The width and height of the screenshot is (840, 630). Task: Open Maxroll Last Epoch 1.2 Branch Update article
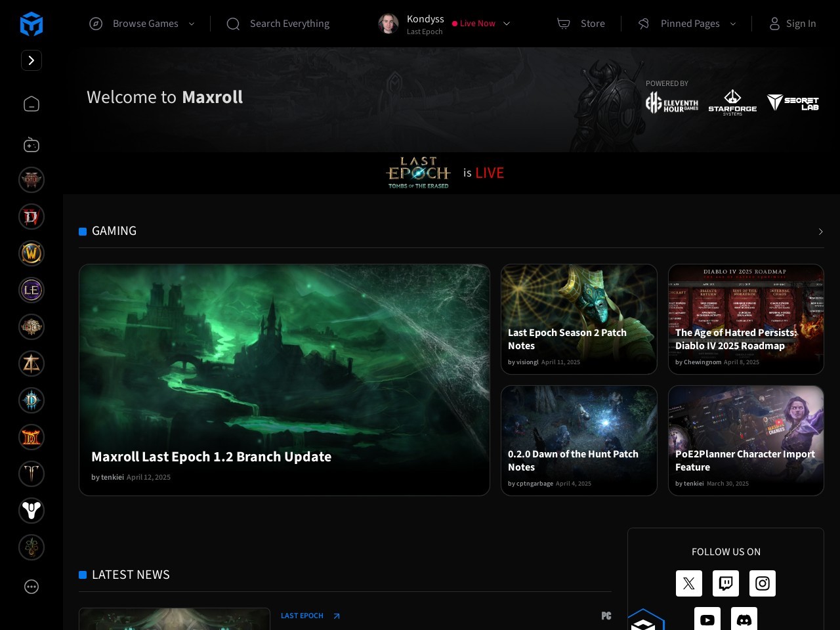coord(284,380)
